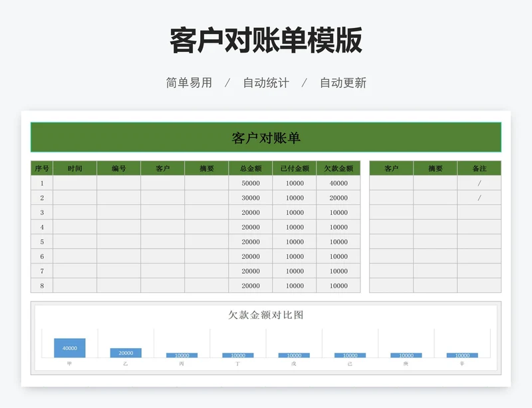Click row 2's empty 摘要 cell, left table
Image resolution: width=532 pixels, height=408 pixels.
click(x=207, y=198)
